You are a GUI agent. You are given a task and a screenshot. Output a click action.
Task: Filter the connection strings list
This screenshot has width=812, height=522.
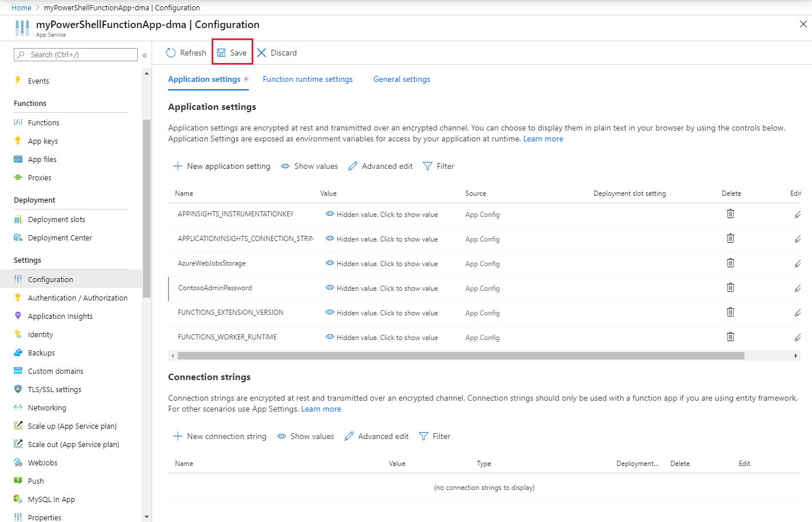pos(435,436)
